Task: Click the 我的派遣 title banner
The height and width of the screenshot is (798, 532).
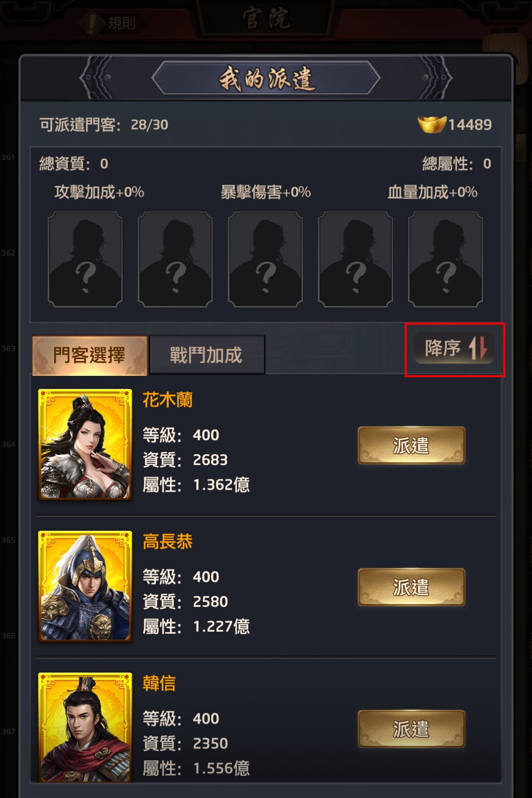Action: point(266,78)
